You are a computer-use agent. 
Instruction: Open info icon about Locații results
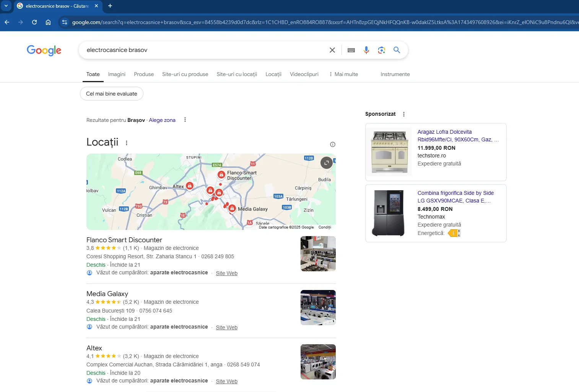click(x=332, y=144)
